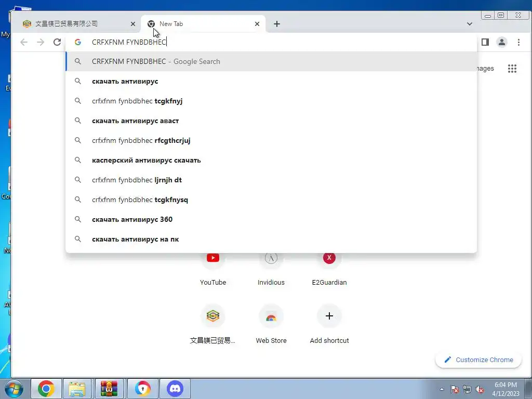The image size is (532, 399).
Task: Select suggestion касперский антивирус скачать
Action: click(271, 160)
